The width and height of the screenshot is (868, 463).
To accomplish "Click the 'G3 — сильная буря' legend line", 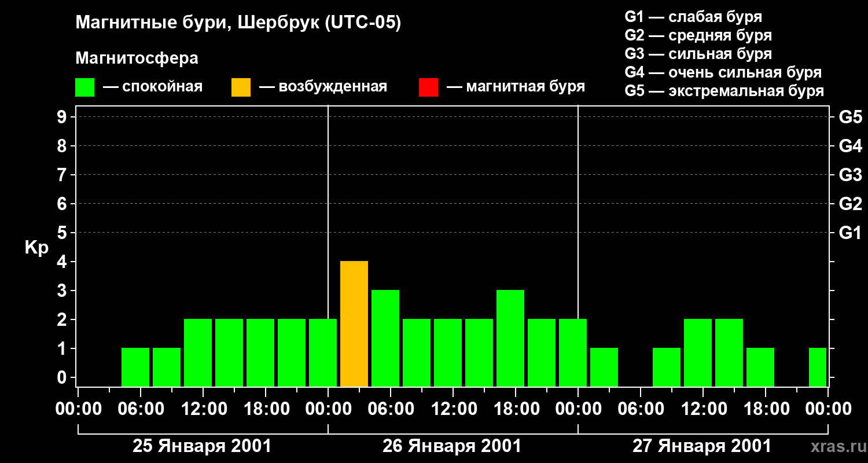I will 698,54.
